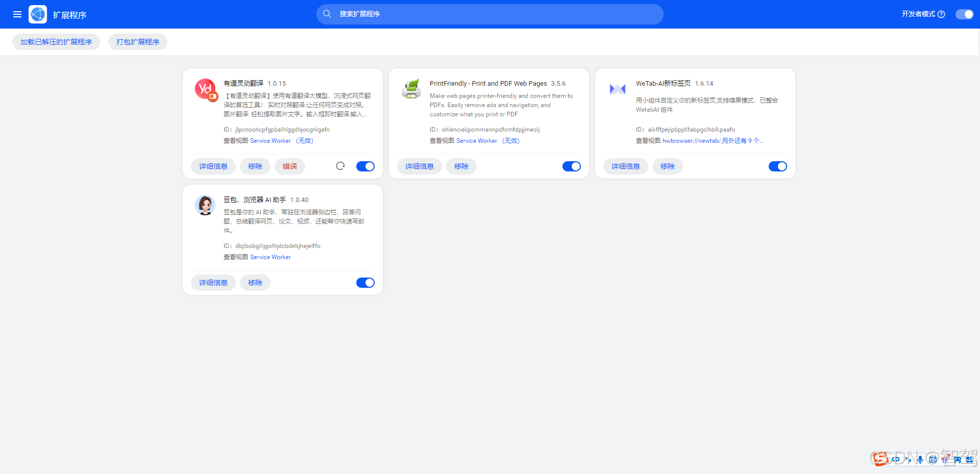
Task: Click the ID jlpcnoohcpfgpbalhlggdhjocgnlgafn
Action: pos(282,130)
